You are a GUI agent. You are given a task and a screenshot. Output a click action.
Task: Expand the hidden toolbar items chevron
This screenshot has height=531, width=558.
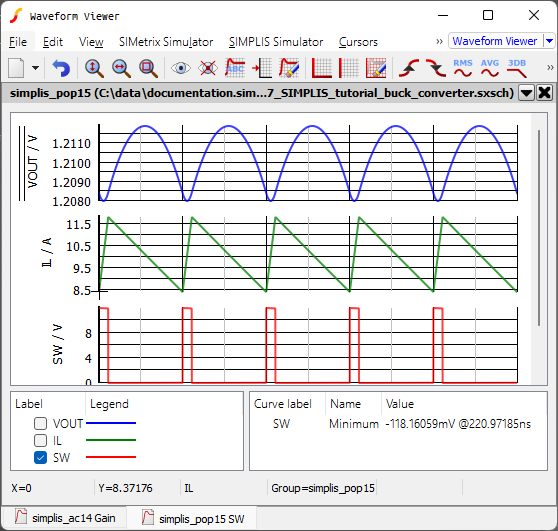click(x=550, y=67)
